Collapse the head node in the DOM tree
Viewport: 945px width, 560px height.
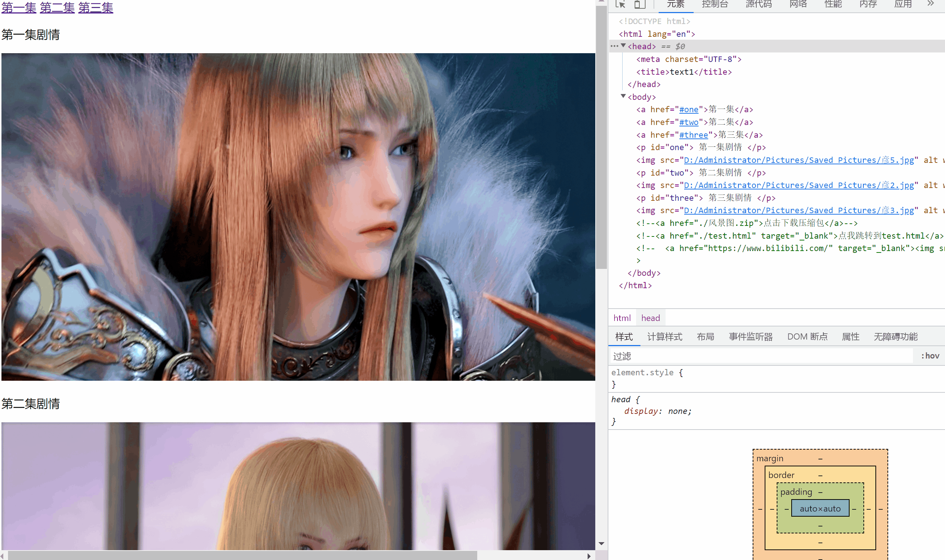623,46
